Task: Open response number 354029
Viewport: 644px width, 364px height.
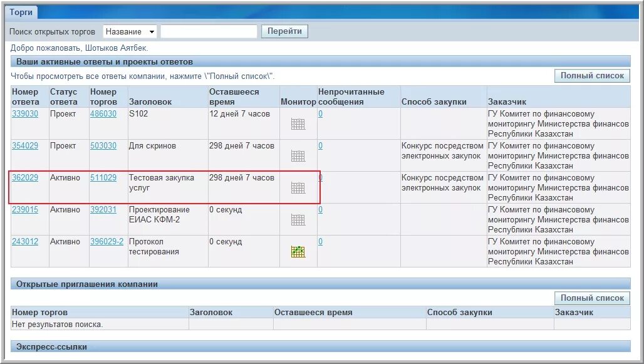Action: tap(25, 146)
